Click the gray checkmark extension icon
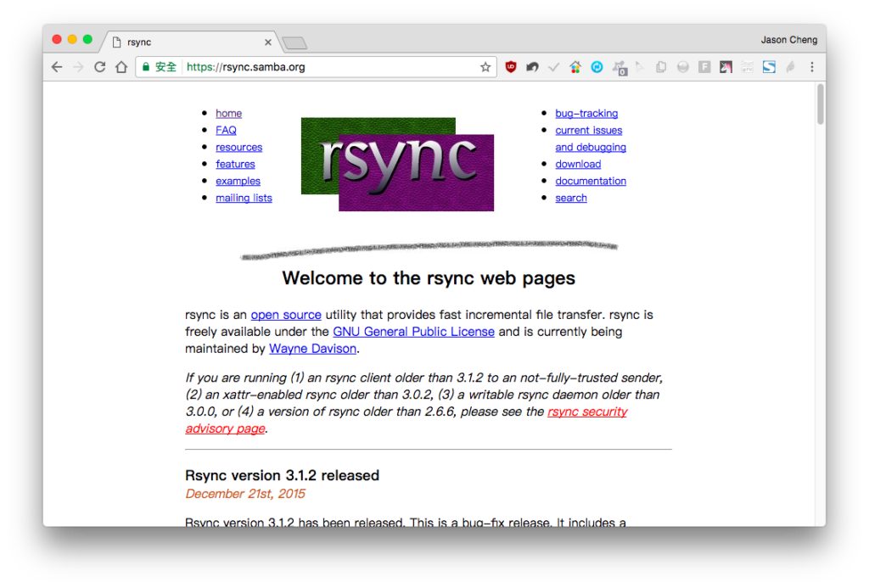Viewport: 869px width, 588px height. (553, 67)
